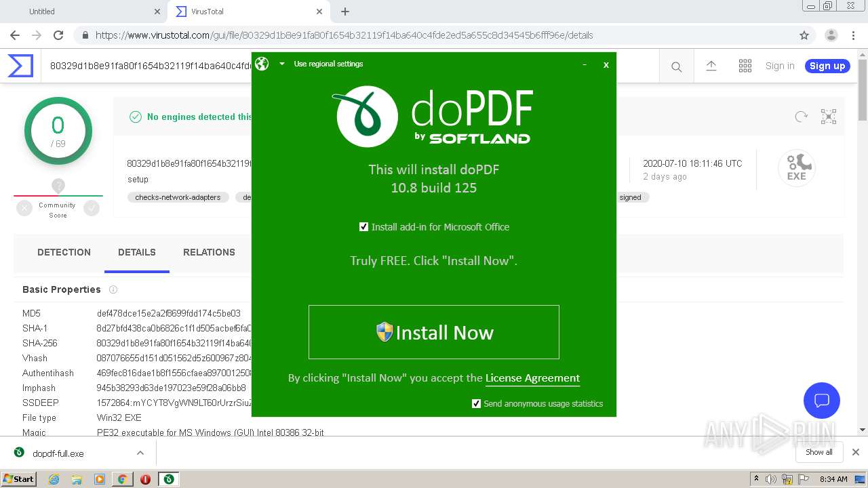868x488 pixels.
Task: Close the doPDF installer window
Action: pyautogui.click(x=606, y=64)
